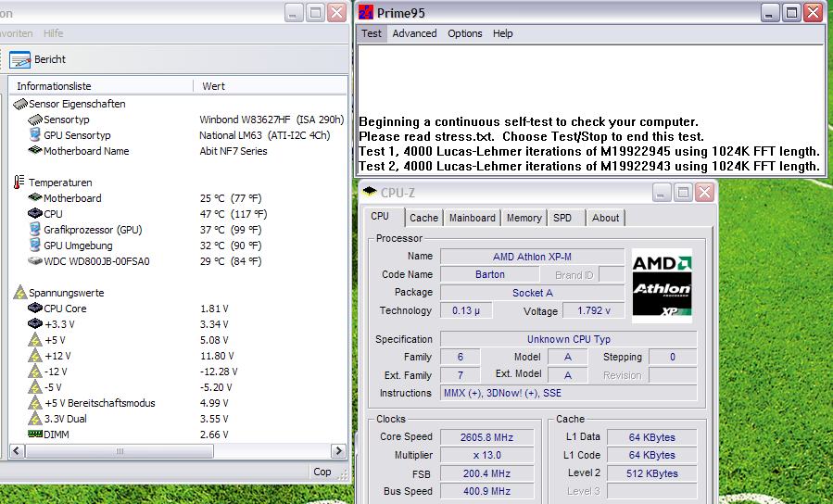Viewport: 833px width, 504px height.
Task: Click the CPU-Z Name field AMD Athlon XP-M
Action: [532, 257]
